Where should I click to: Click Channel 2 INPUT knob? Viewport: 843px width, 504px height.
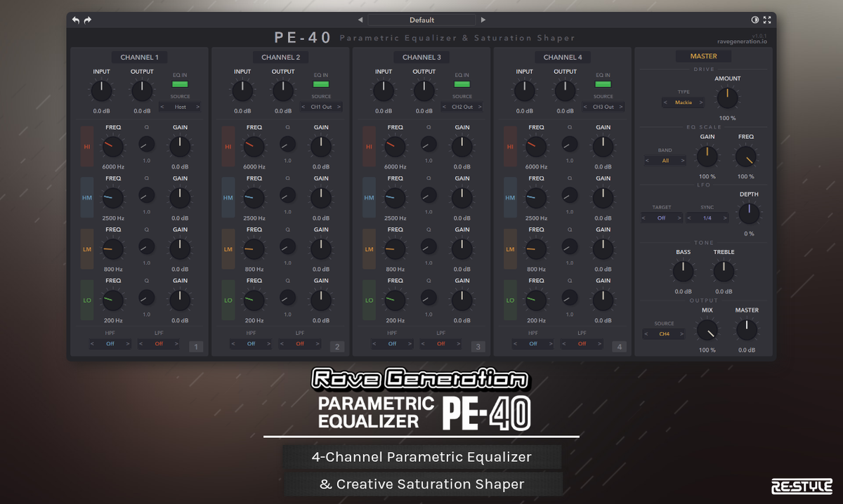tap(242, 90)
